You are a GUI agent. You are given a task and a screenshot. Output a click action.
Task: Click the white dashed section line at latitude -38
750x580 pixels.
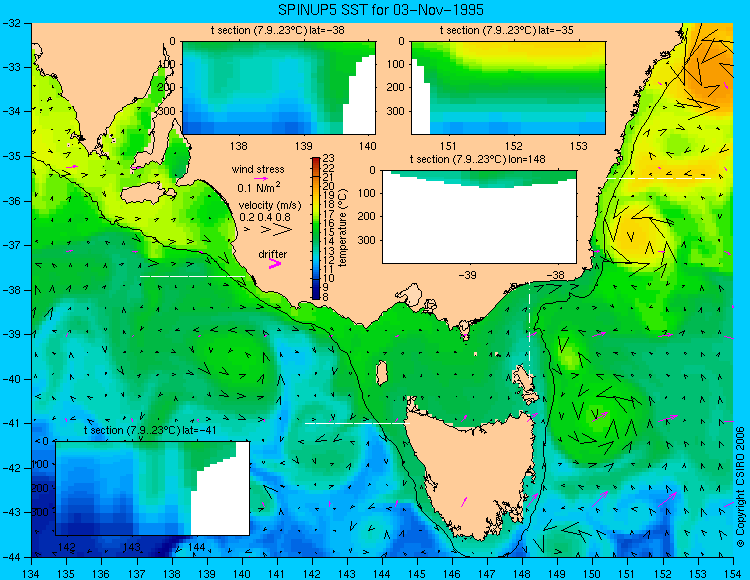[x=192, y=276]
